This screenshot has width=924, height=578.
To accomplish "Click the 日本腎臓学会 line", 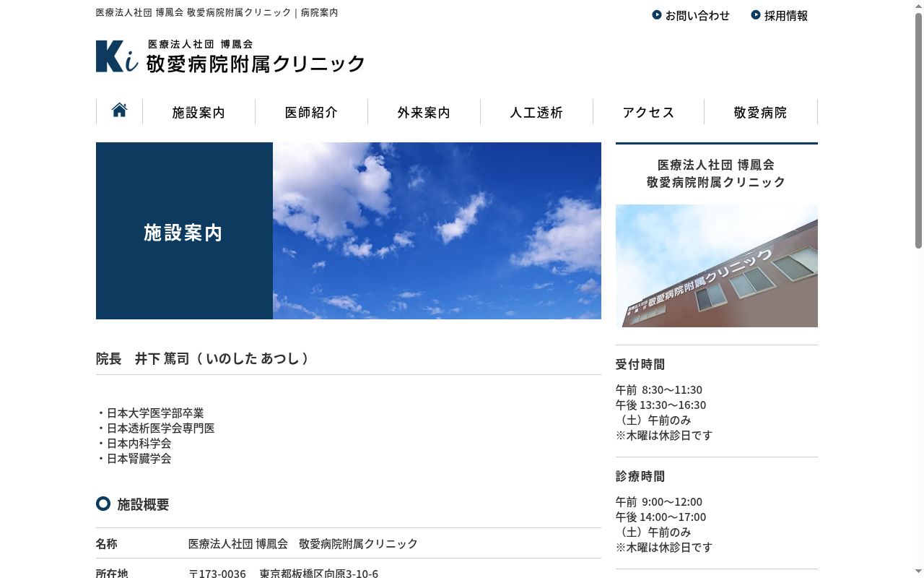I will (134, 458).
